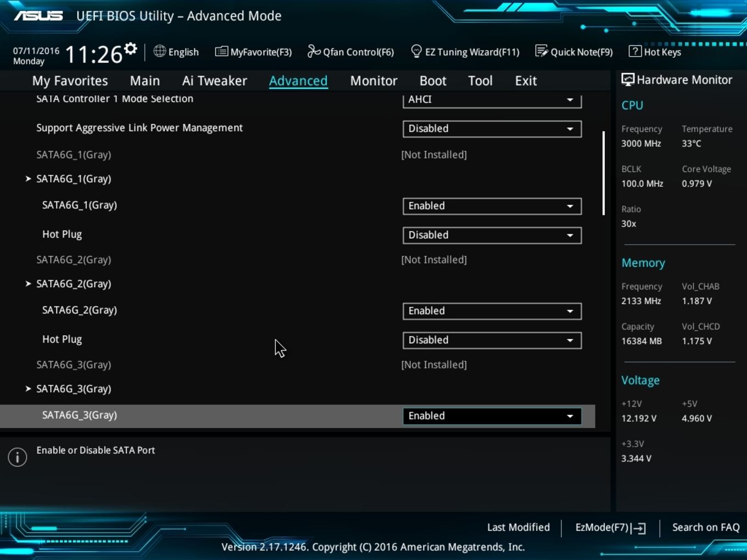This screenshot has height=560, width=747.
Task: Click the info icon beside help text
Action: 18,457
